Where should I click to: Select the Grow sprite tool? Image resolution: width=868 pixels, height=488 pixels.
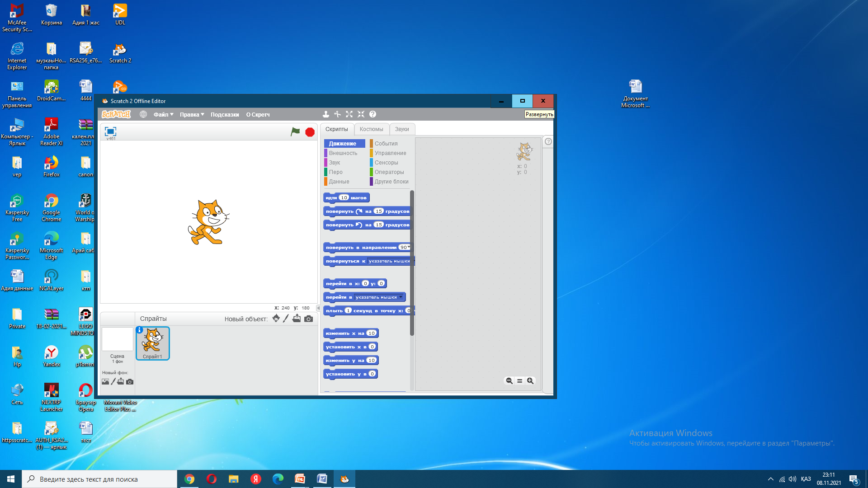(x=349, y=114)
